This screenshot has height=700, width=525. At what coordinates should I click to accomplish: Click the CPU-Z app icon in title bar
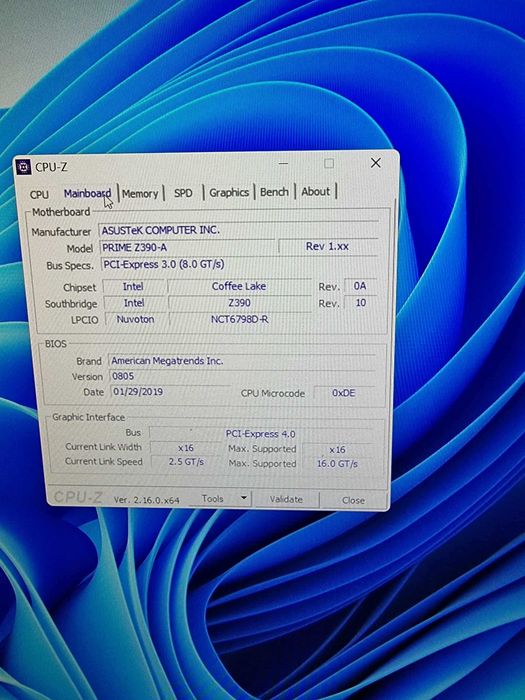pos(23,167)
